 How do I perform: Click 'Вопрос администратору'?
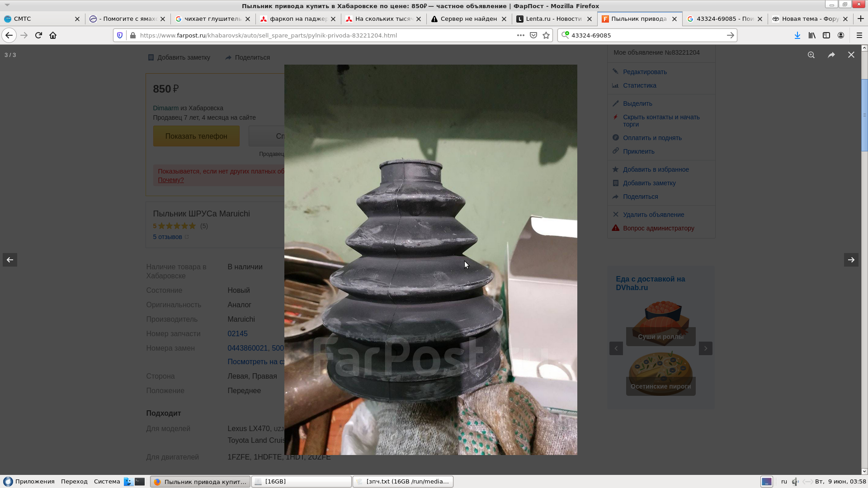pos(658,228)
